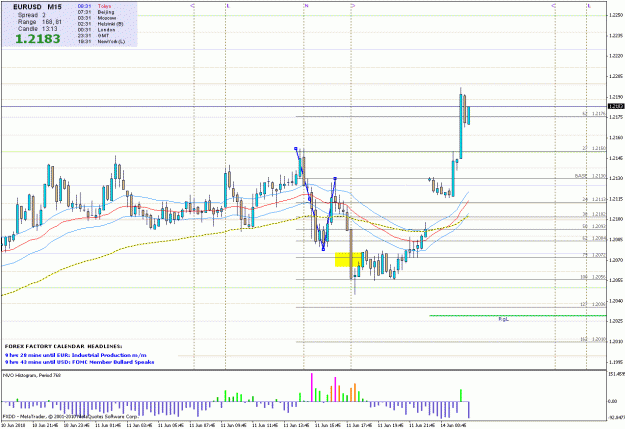Screen dimensions: 625x429
Task: Click the green RgL horizontal line label
Action: [503, 319]
